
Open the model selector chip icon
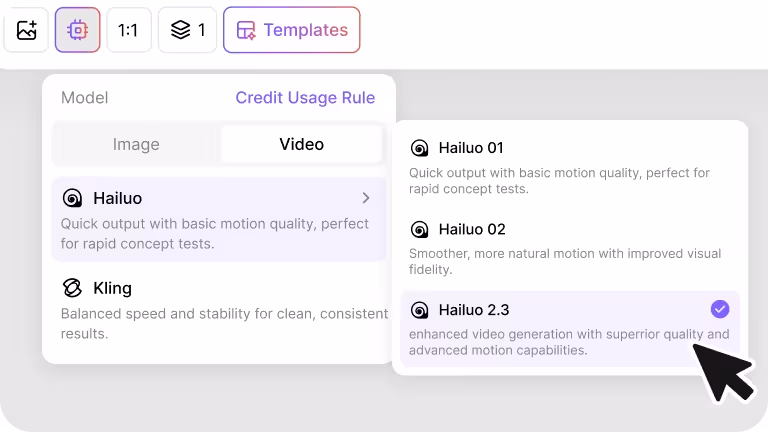[x=78, y=30]
